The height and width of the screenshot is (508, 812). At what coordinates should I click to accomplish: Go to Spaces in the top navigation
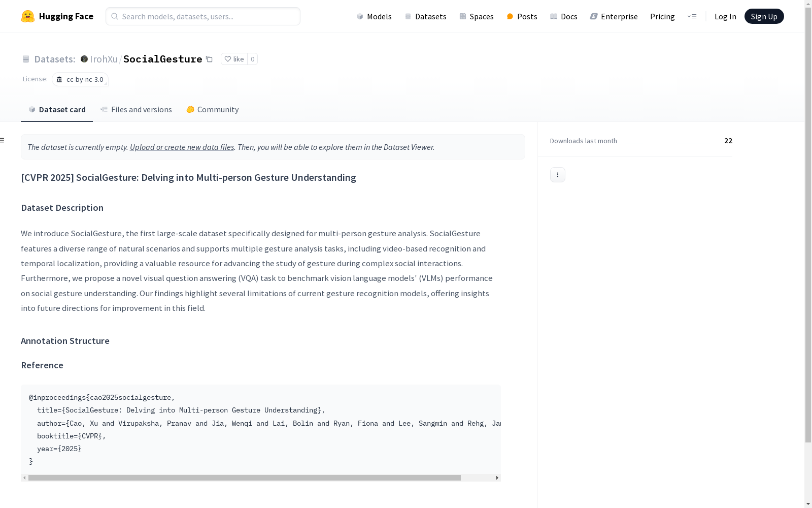[x=477, y=16]
